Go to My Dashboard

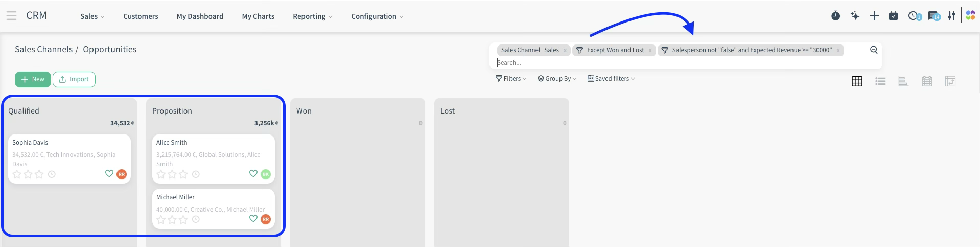(200, 16)
